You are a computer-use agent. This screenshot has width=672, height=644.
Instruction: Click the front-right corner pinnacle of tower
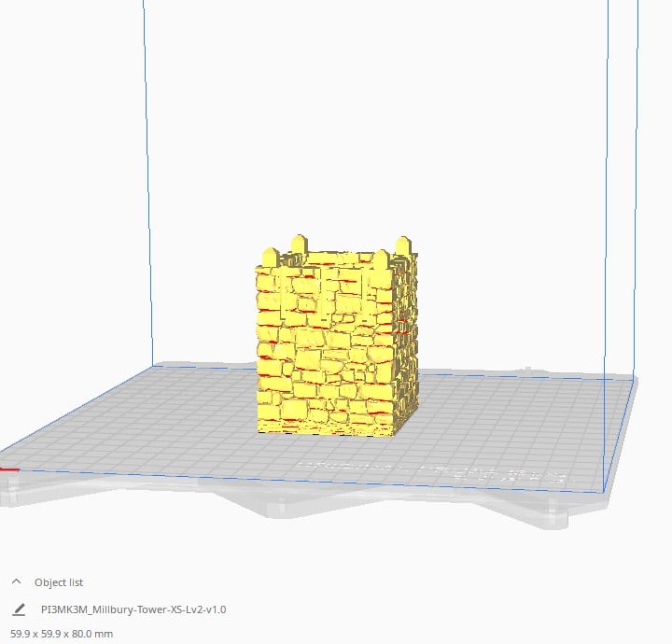381,261
